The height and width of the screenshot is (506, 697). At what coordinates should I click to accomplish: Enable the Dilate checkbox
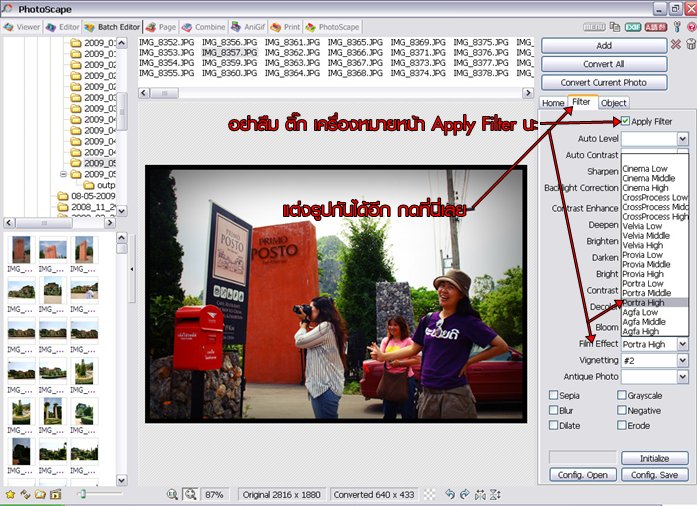pos(553,425)
